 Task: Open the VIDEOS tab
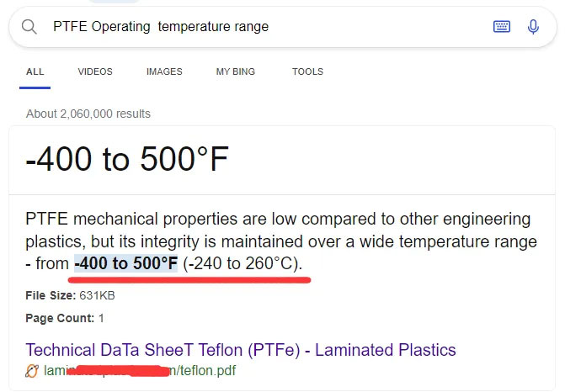(x=95, y=72)
